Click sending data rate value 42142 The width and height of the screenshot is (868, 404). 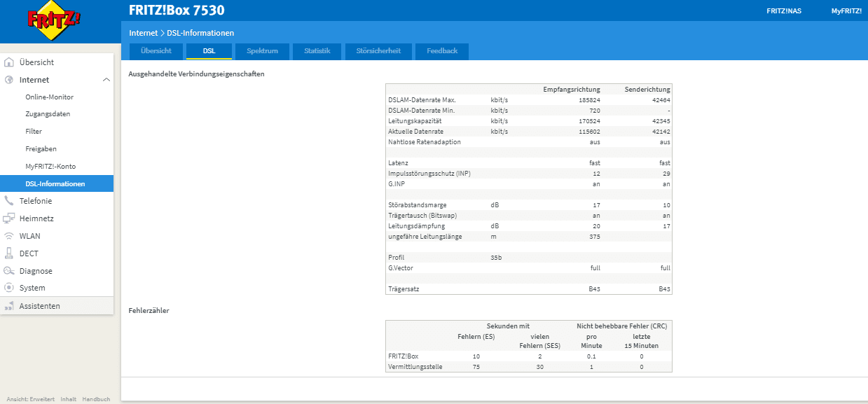pyautogui.click(x=660, y=132)
